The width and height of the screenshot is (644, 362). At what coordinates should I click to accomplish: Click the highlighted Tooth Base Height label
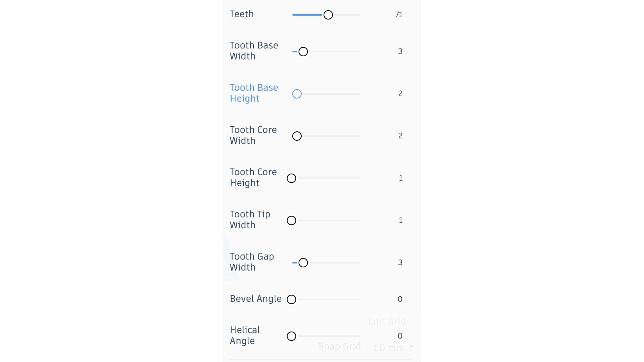(x=254, y=93)
